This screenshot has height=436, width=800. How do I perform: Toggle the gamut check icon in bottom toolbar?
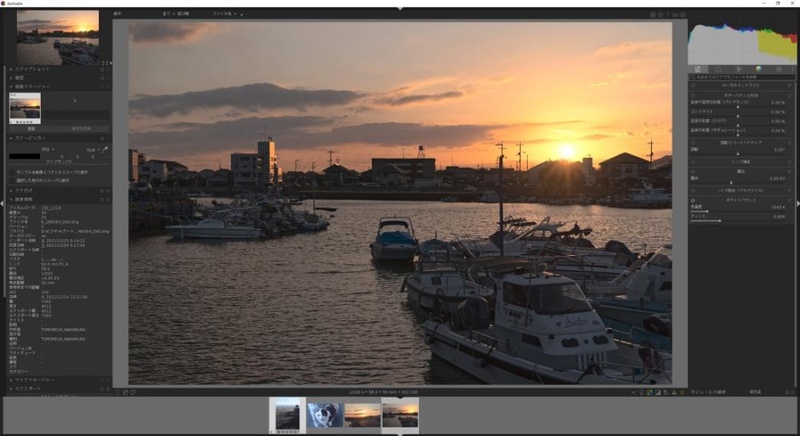674,392
